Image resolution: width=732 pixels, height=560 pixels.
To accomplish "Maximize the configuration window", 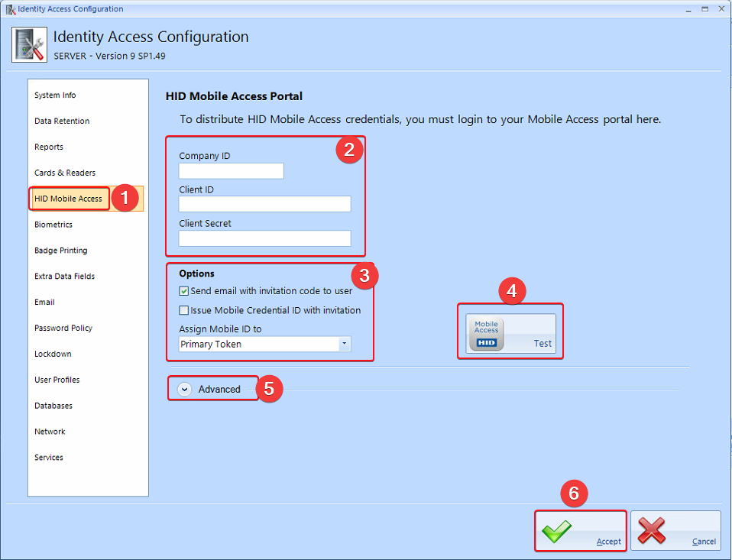I will tap(705, 9).
